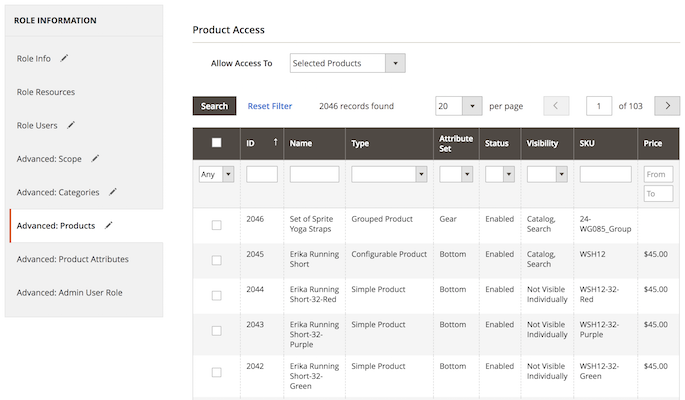
Task: Go to previous page with left arrow
Action: click(556, 106)
